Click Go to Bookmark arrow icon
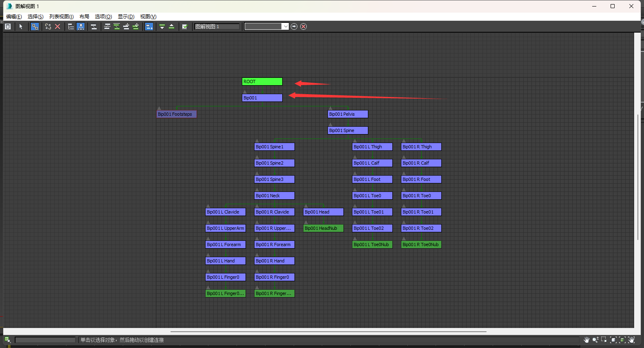The width and height of the screenshot is (644, 348). [x=294, y=26]
